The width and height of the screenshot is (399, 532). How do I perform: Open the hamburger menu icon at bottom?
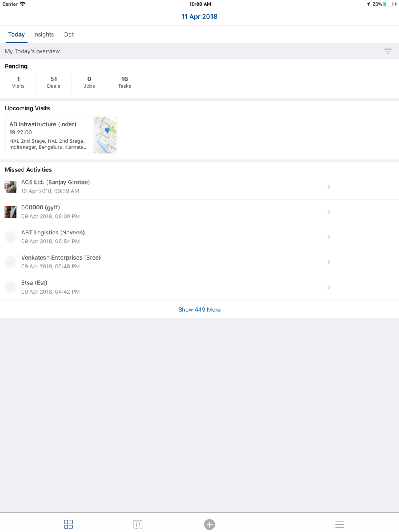point(340,524)
